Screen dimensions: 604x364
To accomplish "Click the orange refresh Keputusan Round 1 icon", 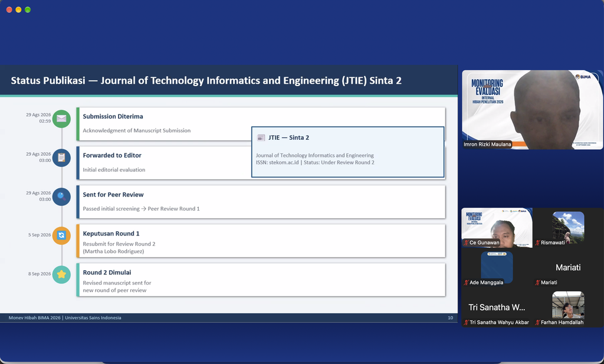I will tap(61, 235).
